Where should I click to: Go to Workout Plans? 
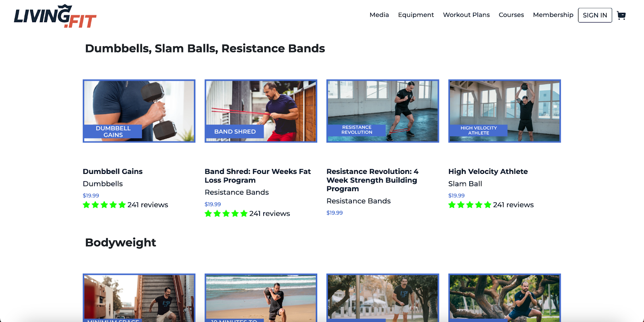pos(466,15)
